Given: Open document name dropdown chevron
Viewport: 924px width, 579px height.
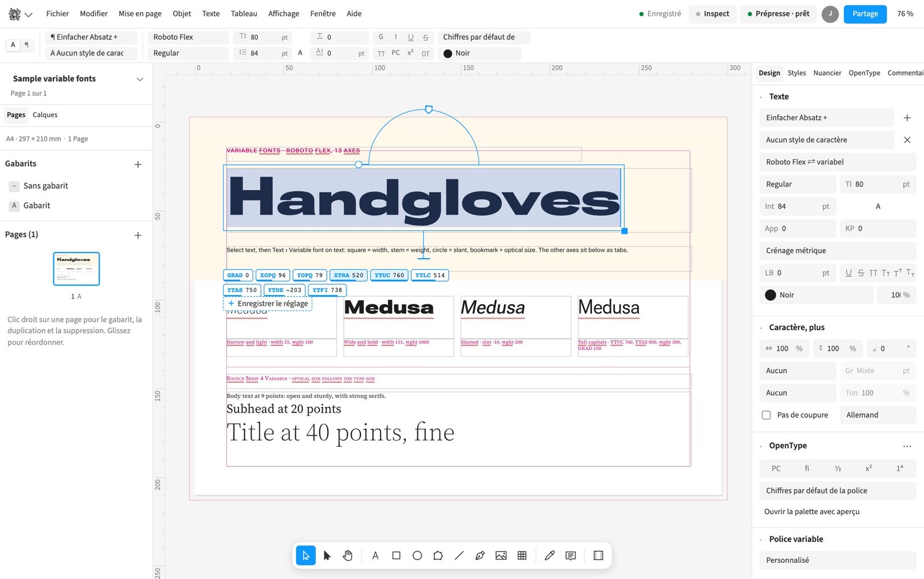Looking at the screenshot, I should (140, 79).
